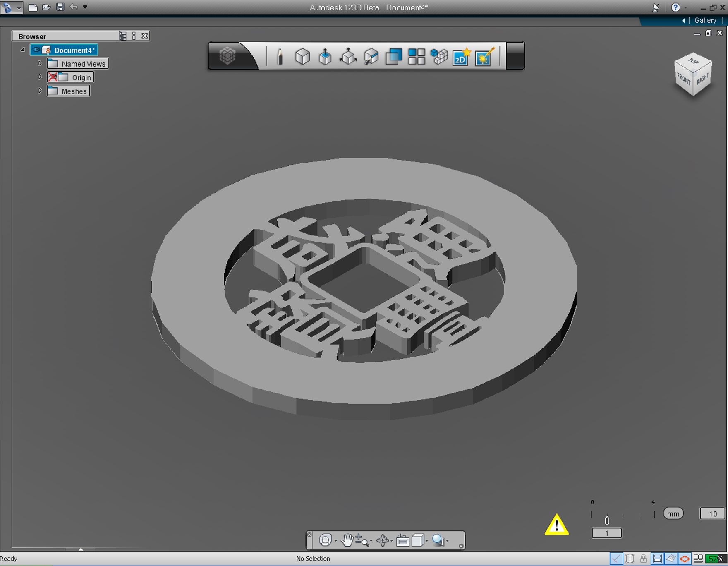Undo the last action
The image size is (728, 566).
click(x=74, y=7)
